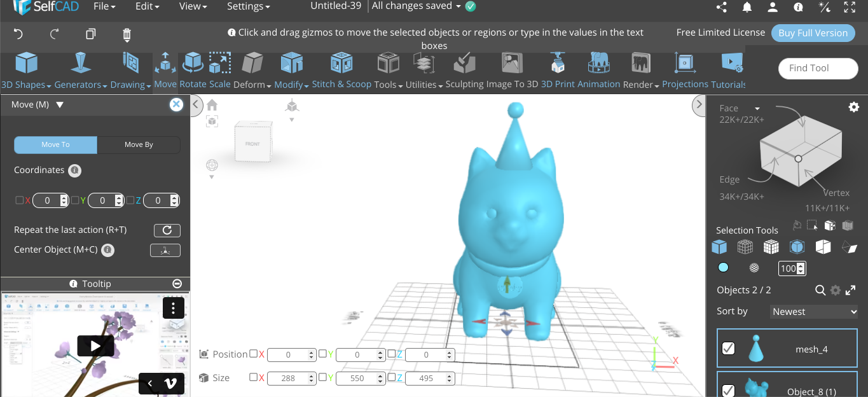
Task: Click the Repeat the last action button
Action: pyautogui.click(x=167, y=230)
